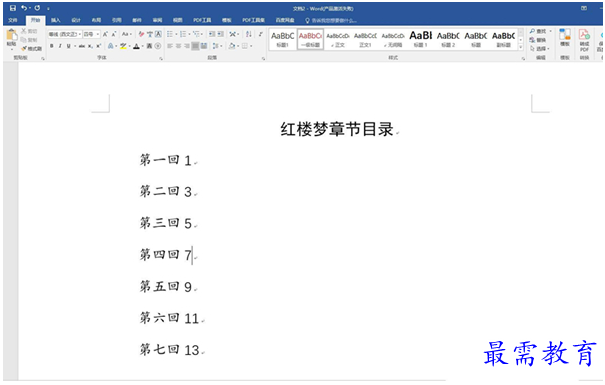Apply a bulleted list
The width and height of the screenshot is (605, 385).
pyautogui.click(x=170, y=34)
